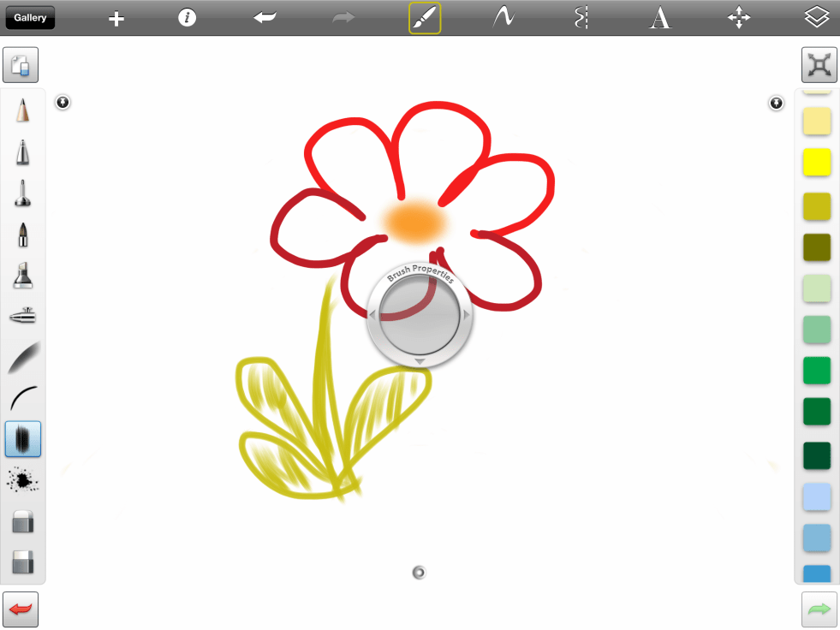840x630 pixels.
Task: Pick the bright yellow color swatch
Action: (x=817, y=162)
